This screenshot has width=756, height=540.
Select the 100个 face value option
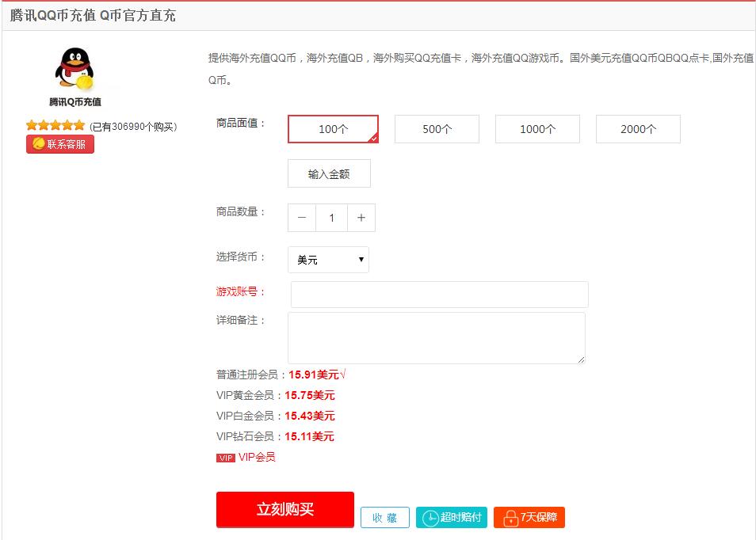tap(333, 129)
